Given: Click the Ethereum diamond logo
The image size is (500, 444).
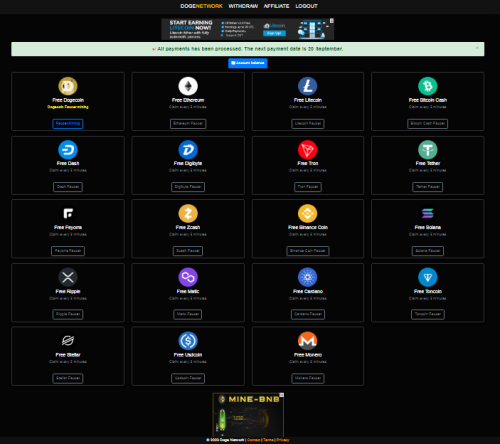Looking at the screenshot, I should (188, 86).
